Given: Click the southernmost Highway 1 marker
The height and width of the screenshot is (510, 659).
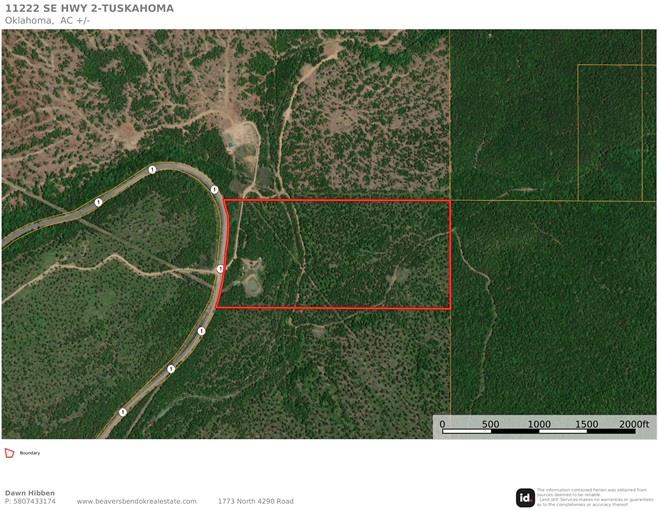Looking at the screenshot, I should point(123,411).
